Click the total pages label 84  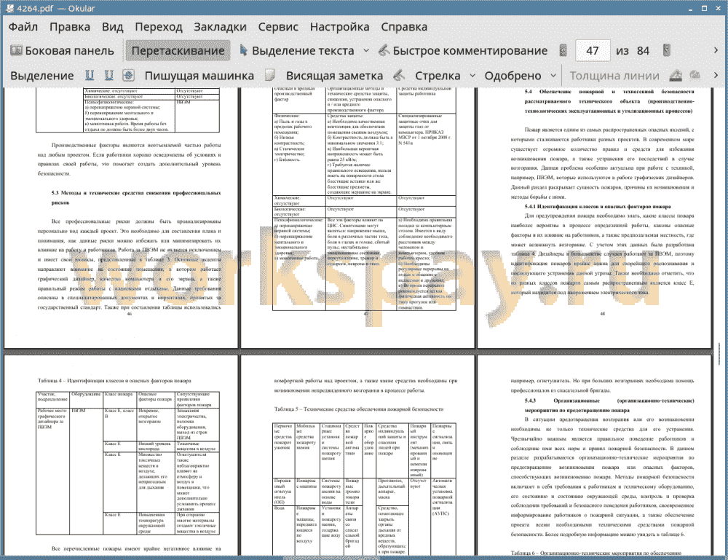pyautogui.click(x=643, y=51)
